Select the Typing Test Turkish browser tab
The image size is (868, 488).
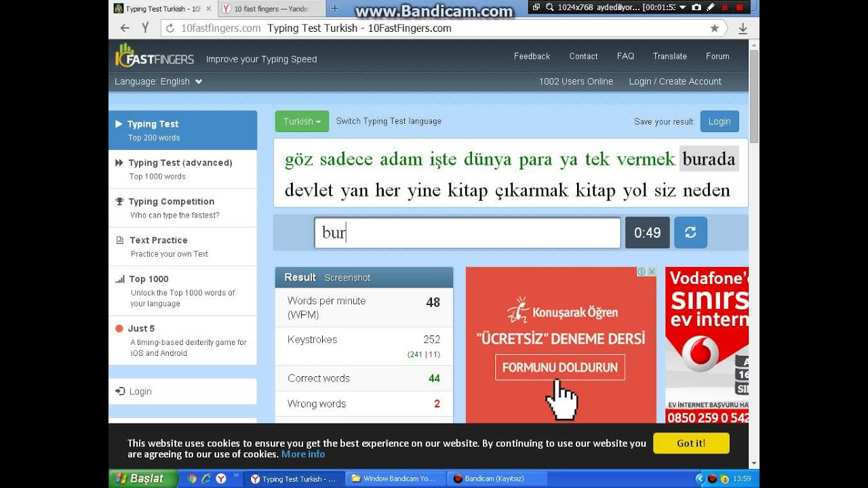point(163,9)
